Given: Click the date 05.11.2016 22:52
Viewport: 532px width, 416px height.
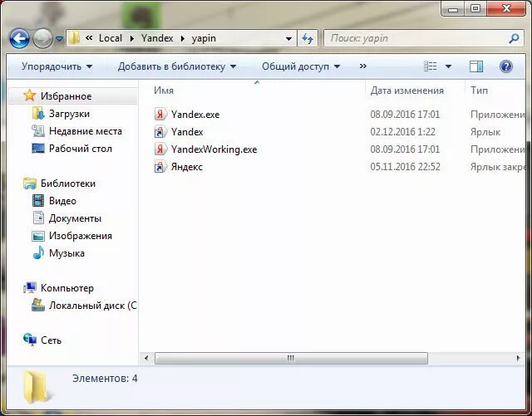Looking at the screenshot, I should pyautogui.click(x=405, y=166).
